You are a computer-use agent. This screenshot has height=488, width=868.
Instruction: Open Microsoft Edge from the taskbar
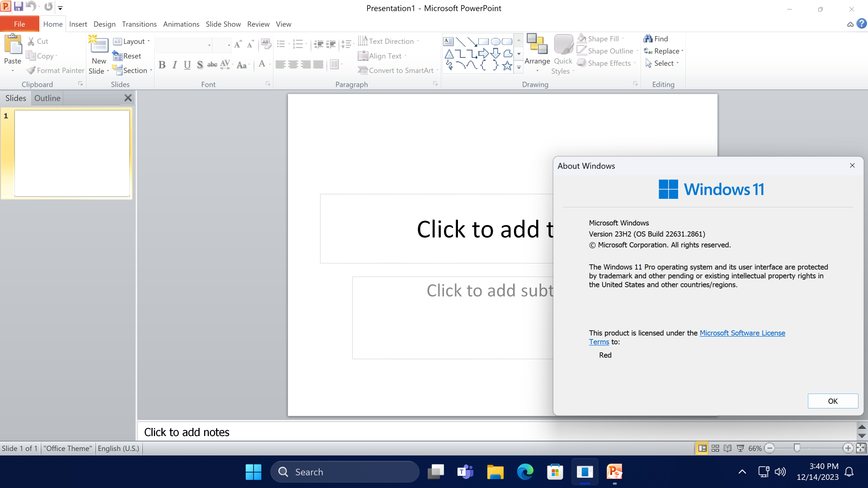525,472
